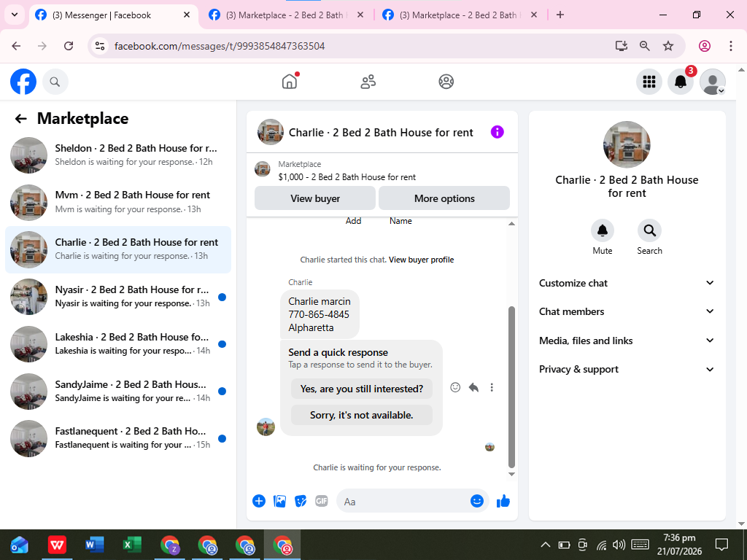Open Excel from the taskbar
This screenshot has width=747, height=560.
(x=132, y=545)
